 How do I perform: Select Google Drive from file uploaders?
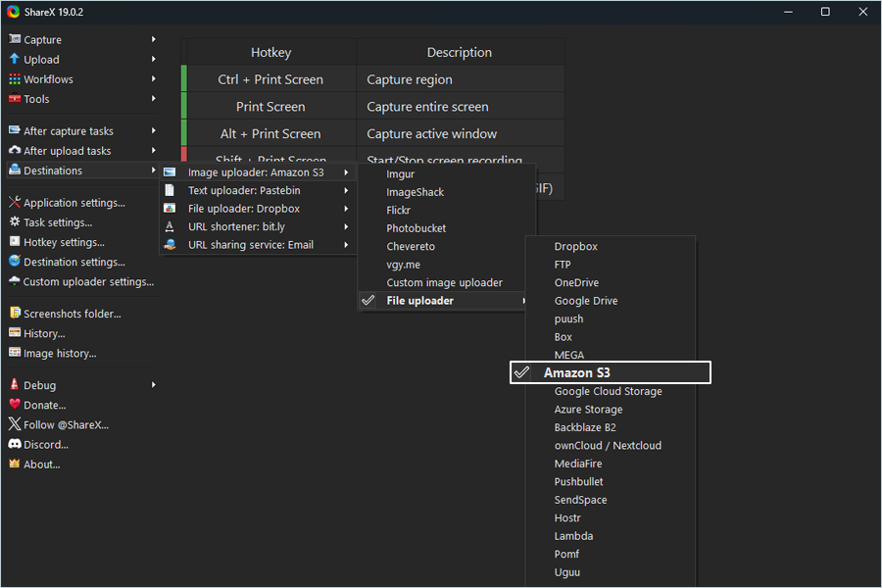(x=585, y=301)
